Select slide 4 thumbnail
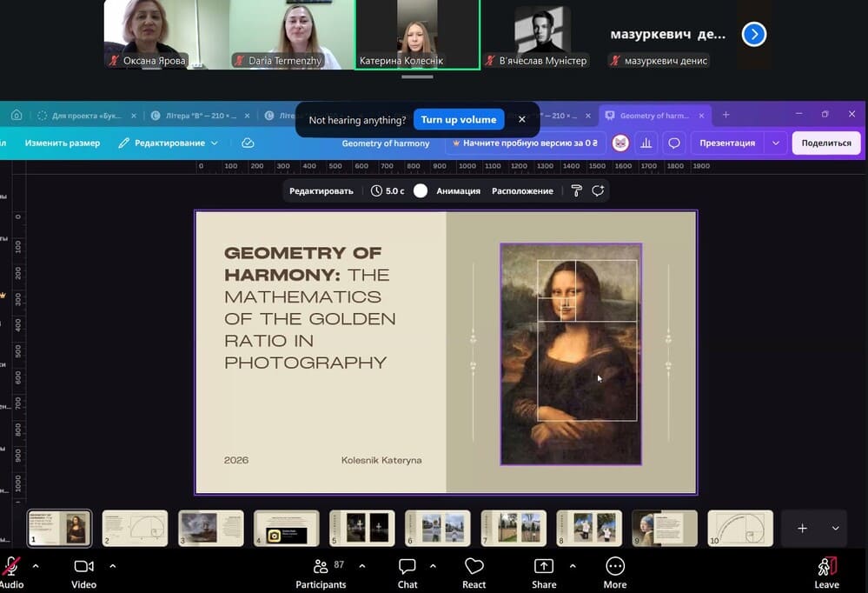The height and width of the screenshot is (593, 868). tap(286, 528)
